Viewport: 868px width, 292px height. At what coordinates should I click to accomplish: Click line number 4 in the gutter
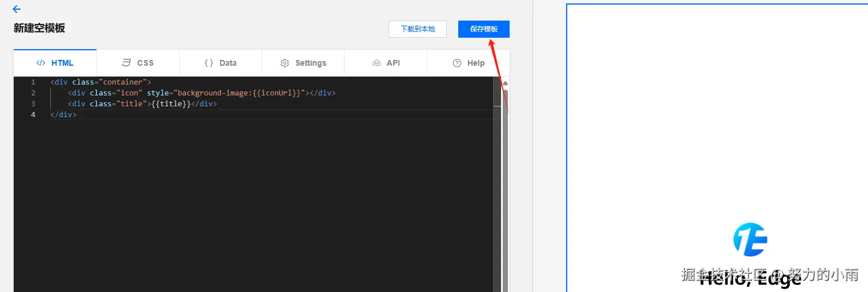tap(33, 115)
